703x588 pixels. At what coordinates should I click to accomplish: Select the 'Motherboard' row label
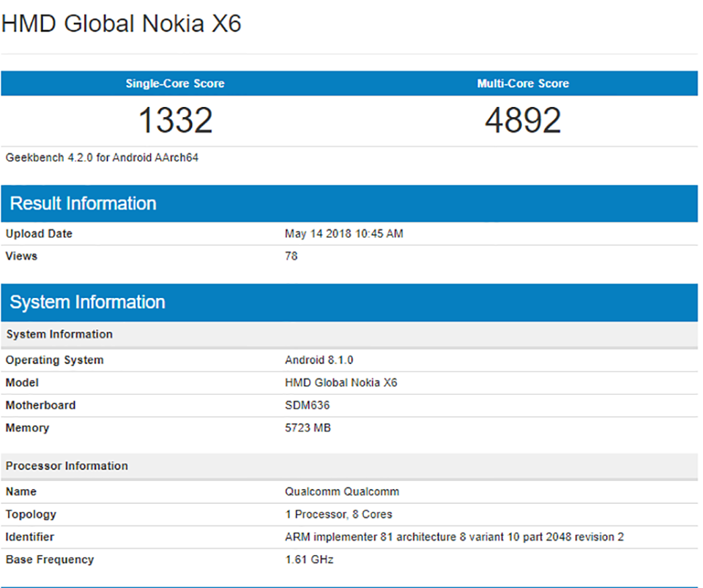pyautogui.click(x=40, y=405)
